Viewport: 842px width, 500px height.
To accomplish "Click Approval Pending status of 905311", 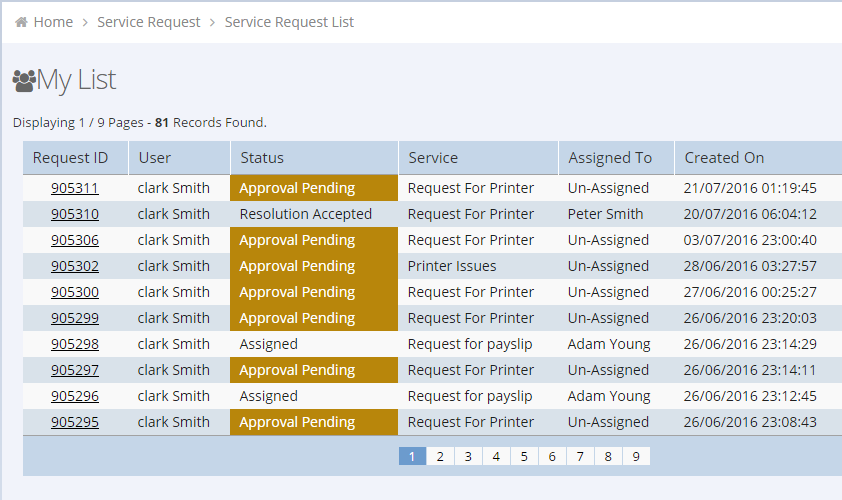I will click(x=297, y=188).
